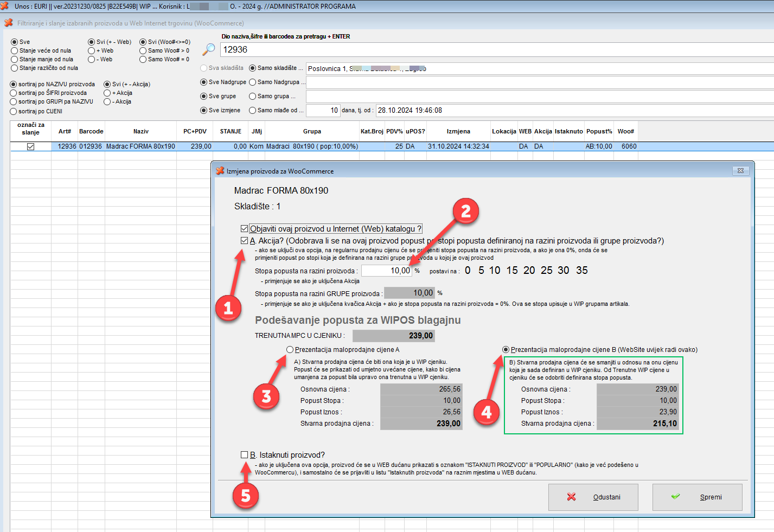Set discount rate preset to 20
Image resolution: width=774 pixels, height=532 pixels.
coord(529,271)
